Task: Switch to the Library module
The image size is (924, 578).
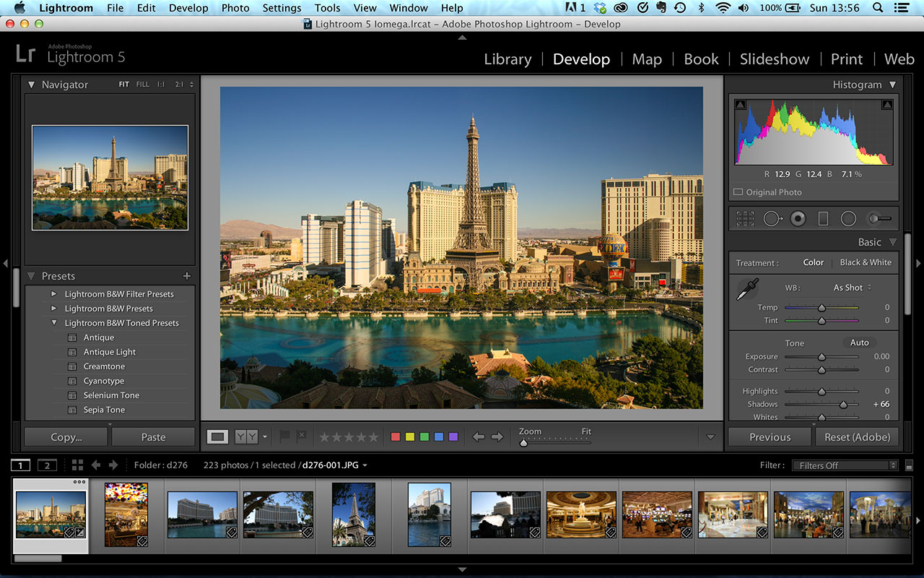Action: (507, 59)
